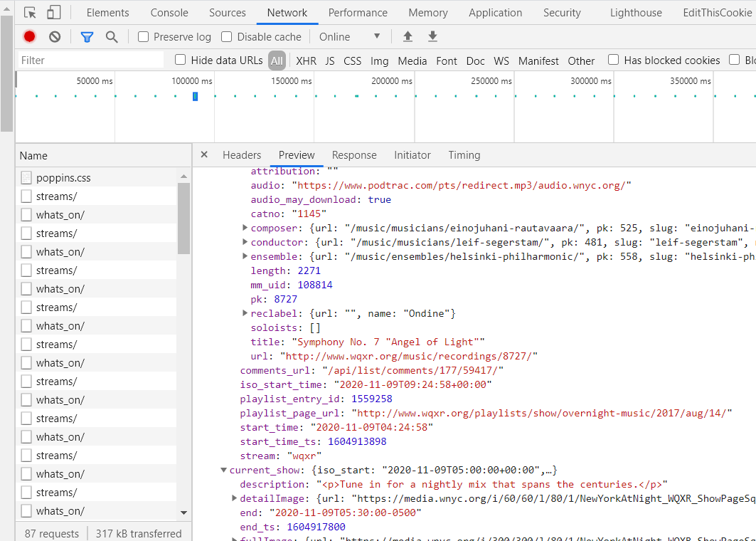Viewport: 756px width, 541px height.
Task: Open the Online throttling dropdown
Action: (350, 37)
